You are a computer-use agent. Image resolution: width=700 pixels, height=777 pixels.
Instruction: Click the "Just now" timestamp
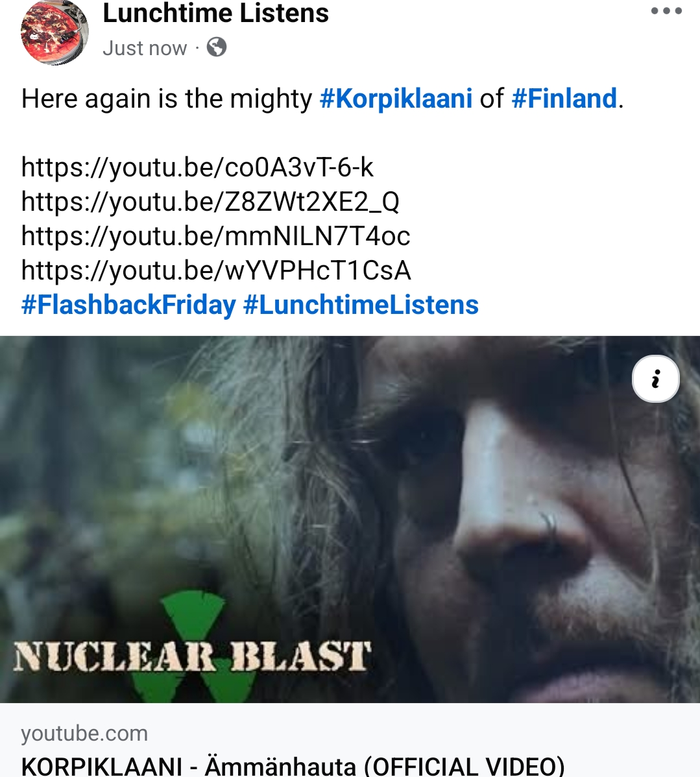(x=144, y=48)
